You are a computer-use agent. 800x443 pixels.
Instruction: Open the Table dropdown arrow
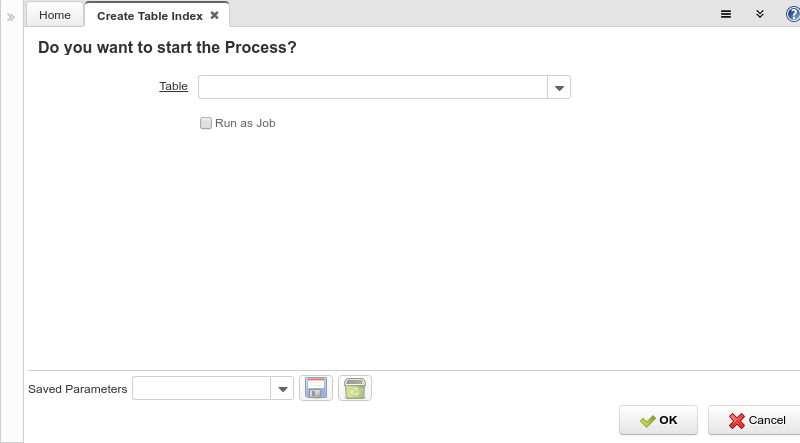pyautogui.click(x=559, y=88)
